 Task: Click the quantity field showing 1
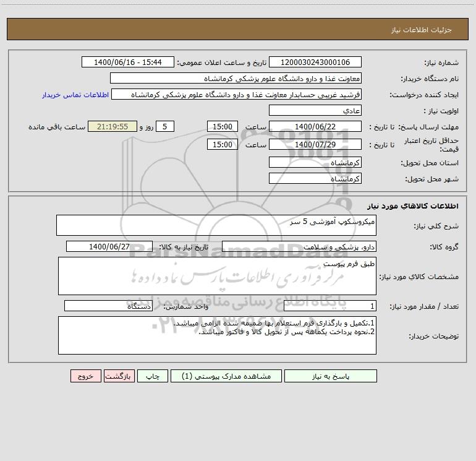pyautogui.click(x=330, y=306)
